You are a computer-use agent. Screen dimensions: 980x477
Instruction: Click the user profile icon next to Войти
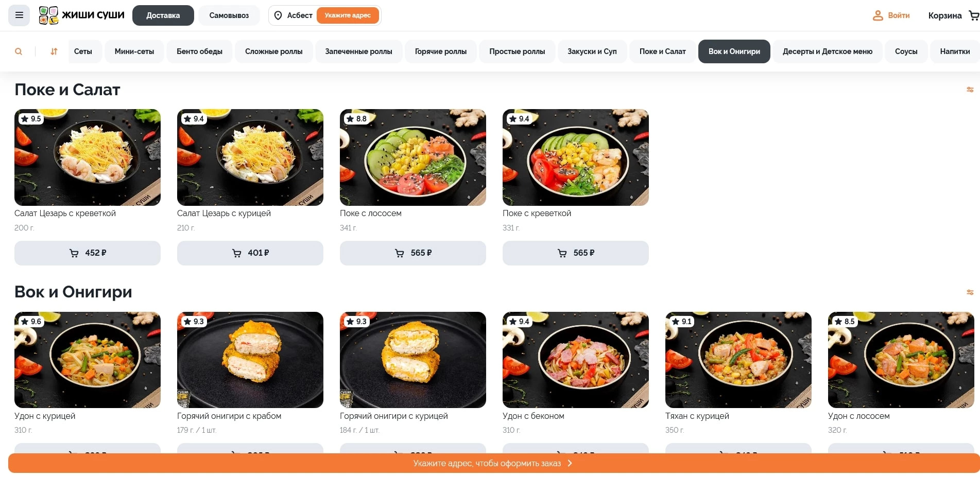pyautogui.click(x=878, y=15)
